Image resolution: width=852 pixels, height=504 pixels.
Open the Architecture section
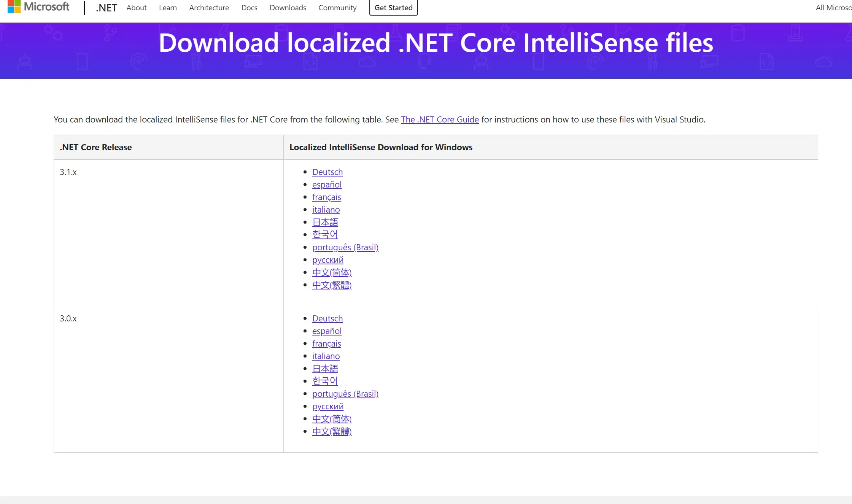pos(209,7)
